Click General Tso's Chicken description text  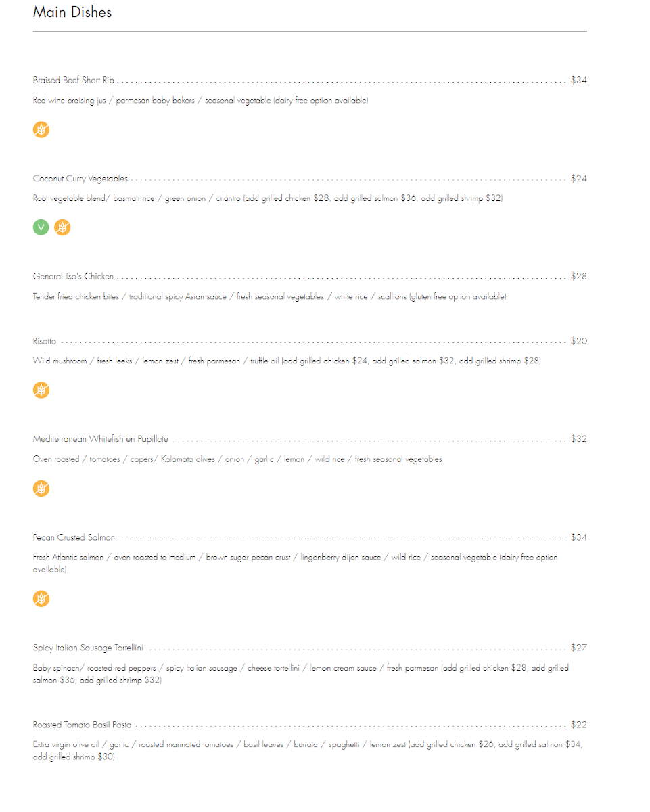click(x=269, y=297)
